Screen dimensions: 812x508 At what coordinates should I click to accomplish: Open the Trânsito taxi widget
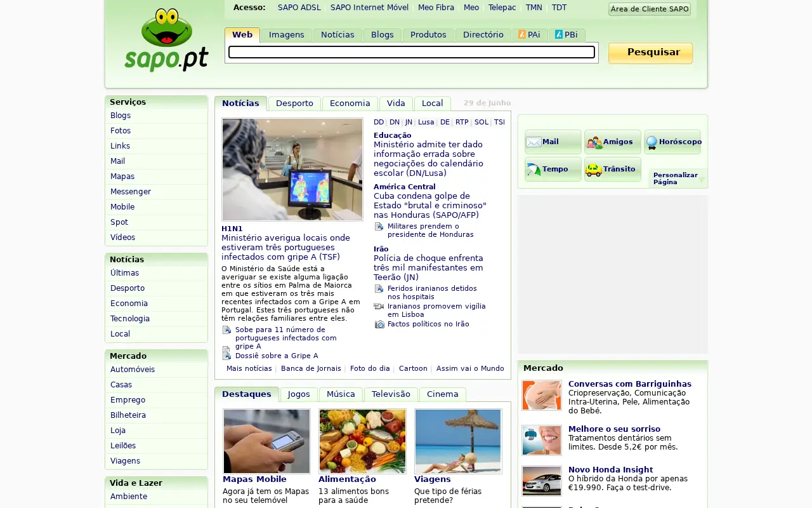click(612, 169)
